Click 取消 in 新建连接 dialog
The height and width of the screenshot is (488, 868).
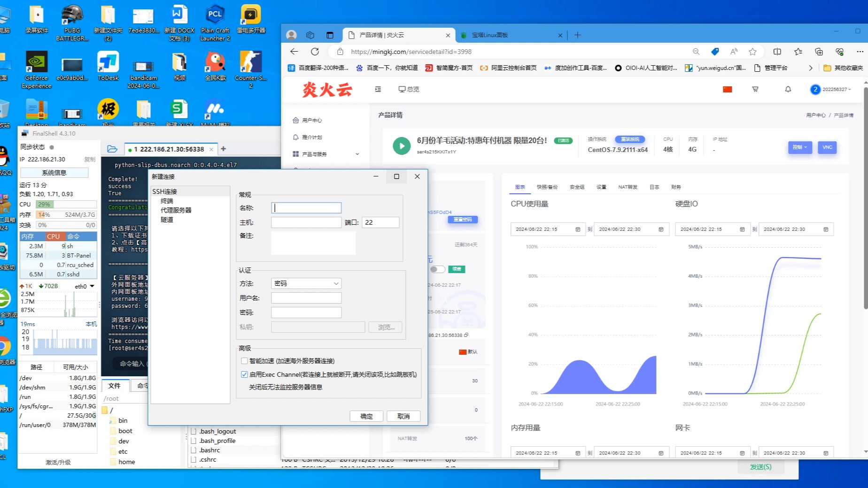click(403, 416)
